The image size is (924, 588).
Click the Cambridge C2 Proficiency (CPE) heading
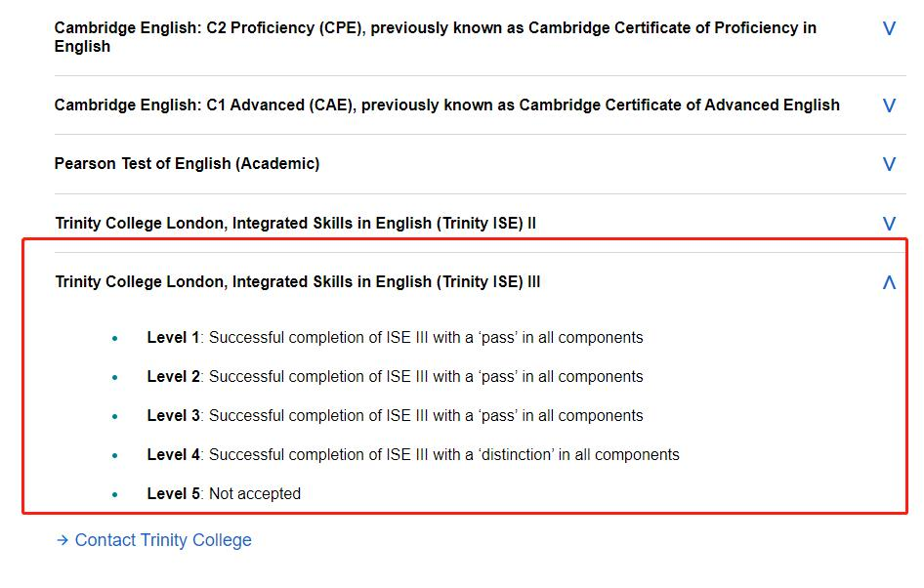pyautogui.click(x=435, y=37)
